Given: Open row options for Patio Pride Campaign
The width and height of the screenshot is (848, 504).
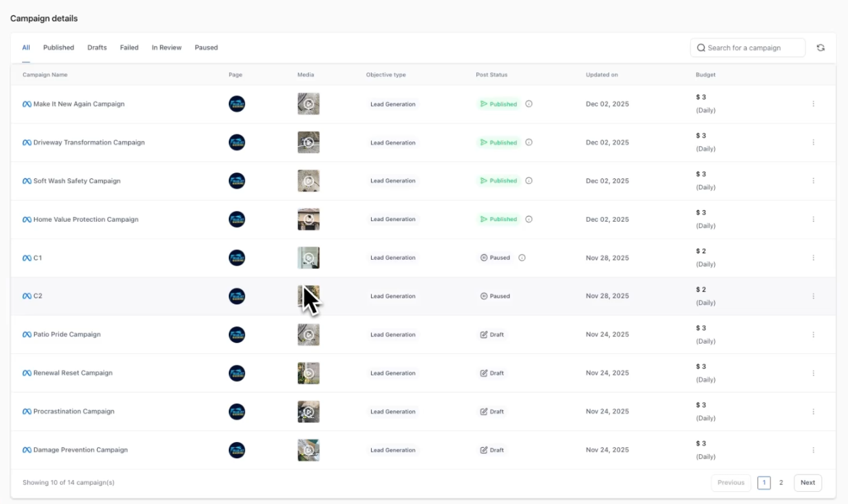Looking at the screenshot, I should [x=813, y=335].
